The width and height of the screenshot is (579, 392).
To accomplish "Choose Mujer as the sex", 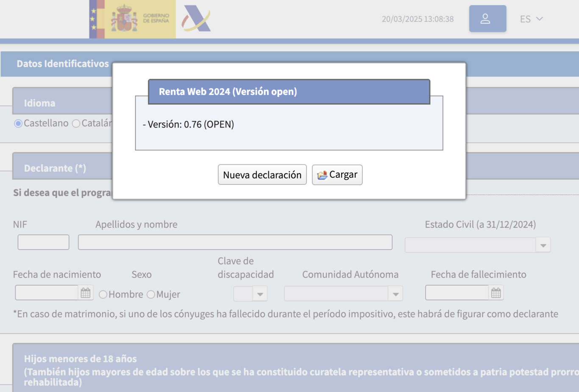I will (151, 295).
